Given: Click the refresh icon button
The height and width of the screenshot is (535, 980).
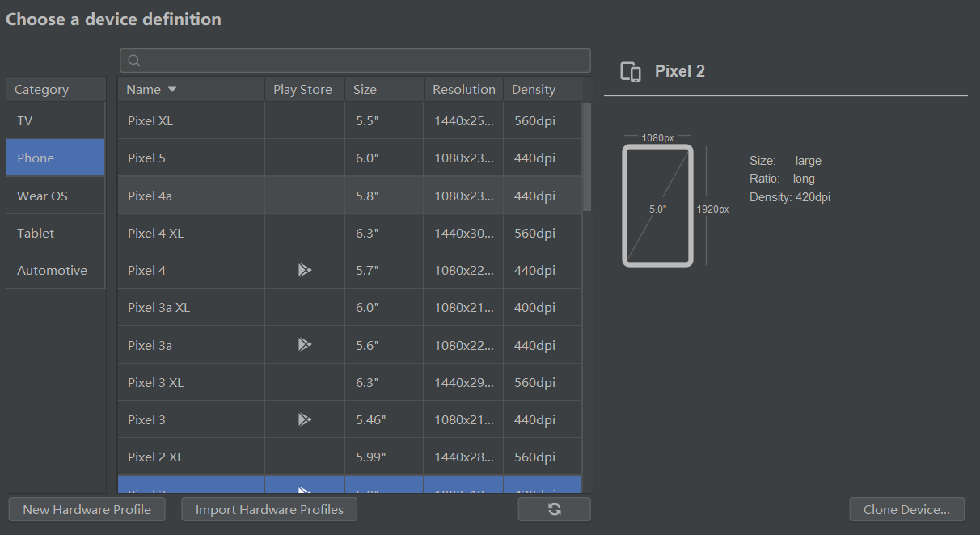Looking at the screenshot, I should 554,509.
